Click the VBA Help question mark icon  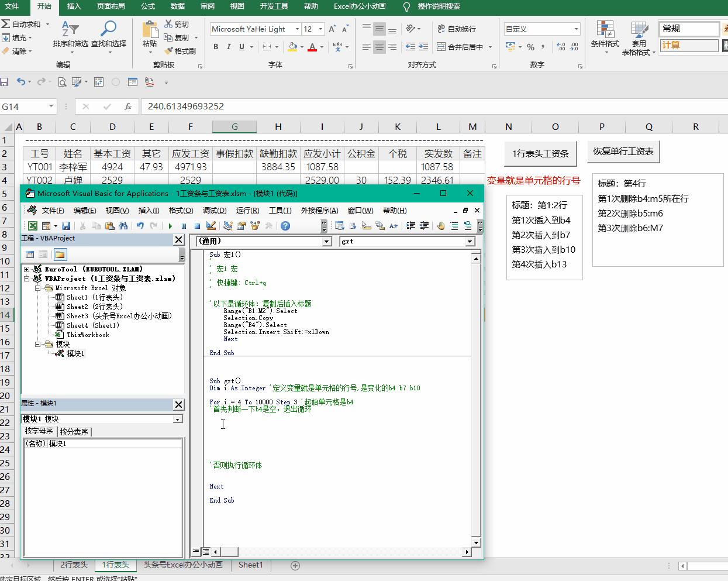(285, 225)
